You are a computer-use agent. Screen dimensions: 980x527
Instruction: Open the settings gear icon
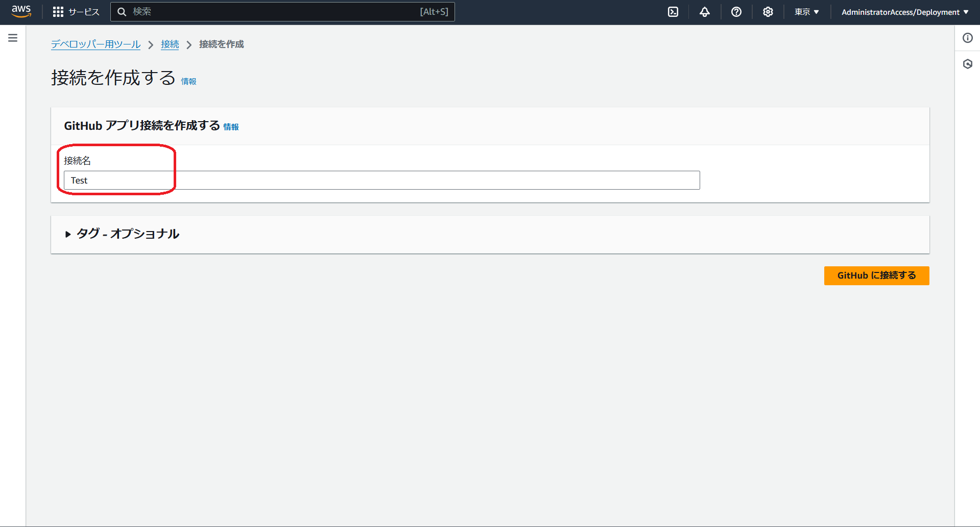coord(768,12)
